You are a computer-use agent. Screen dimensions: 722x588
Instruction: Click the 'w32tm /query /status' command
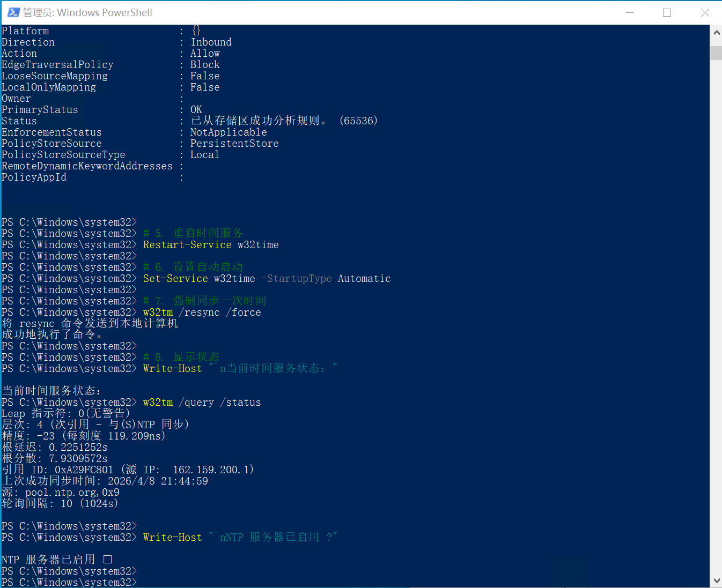tap(202, 403)
